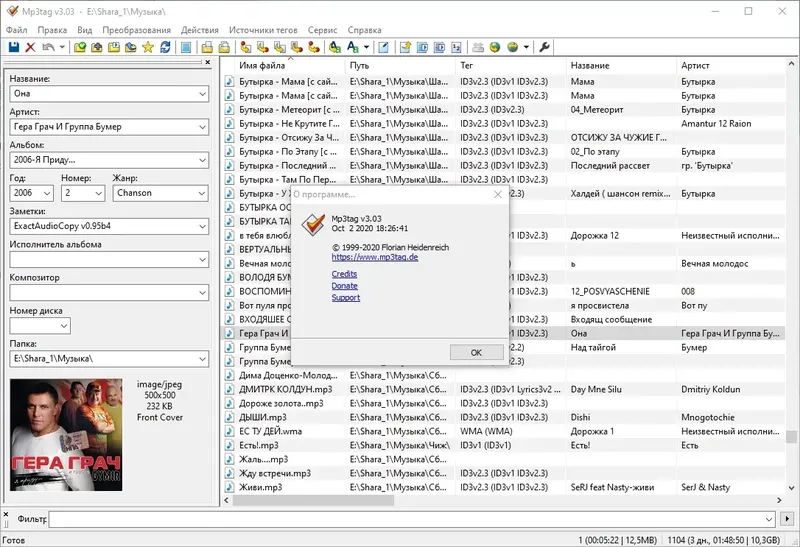
Task: Open dropdown arrow left of the wrench icon
Action: (526, 47)
